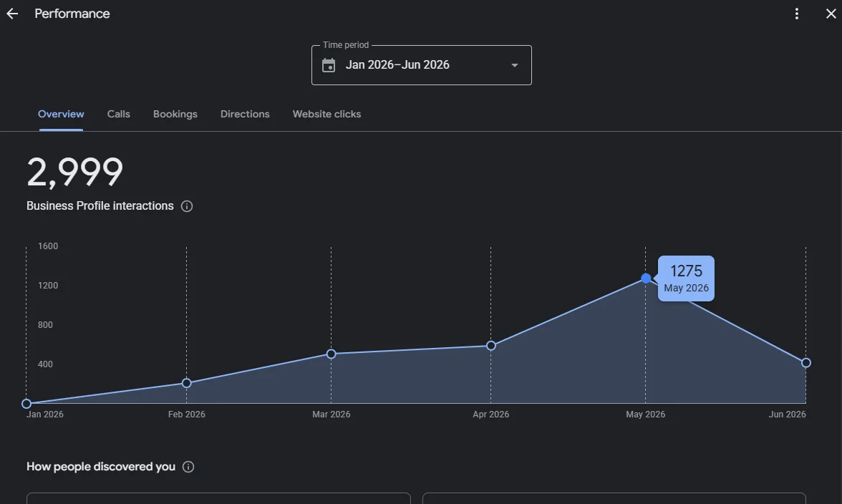
Task: Click the 1600 y-axis label
Action: 48,246
